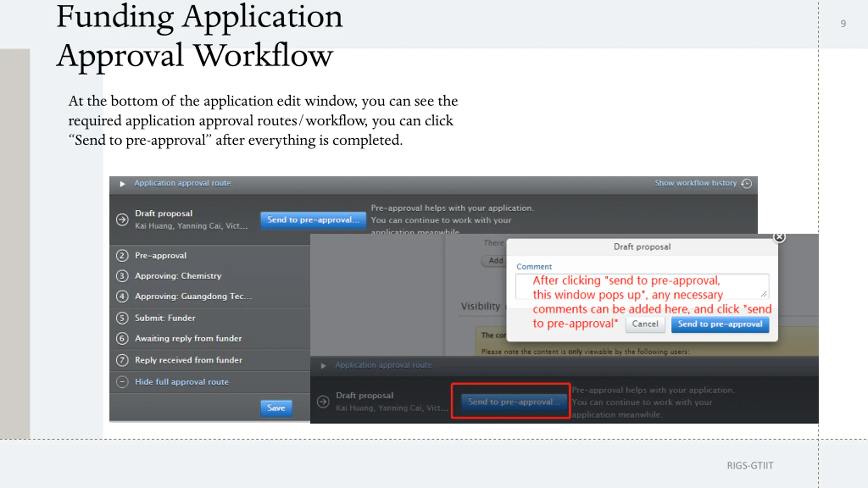
Task: Click the minus icon beside Hide full approval route
Action: (122, 382)
